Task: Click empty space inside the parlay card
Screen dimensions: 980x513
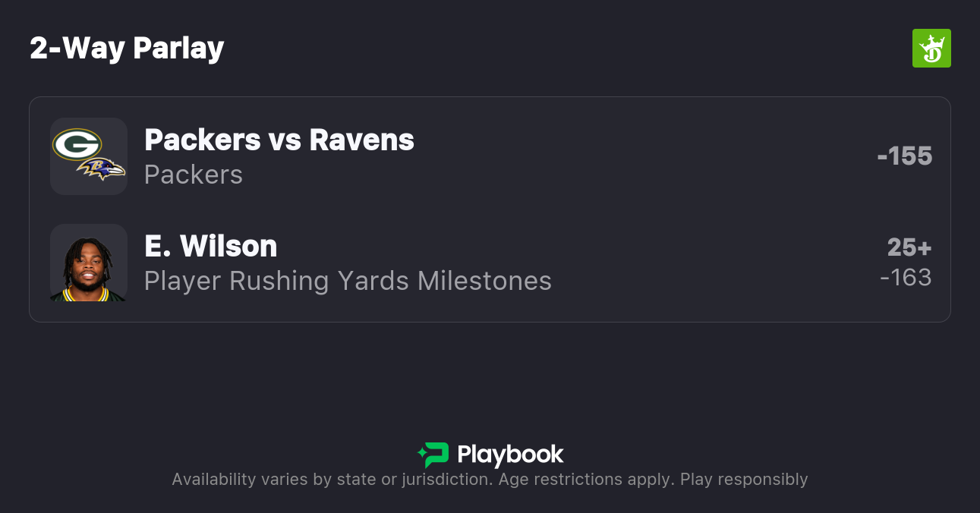Action: (645, 209)
